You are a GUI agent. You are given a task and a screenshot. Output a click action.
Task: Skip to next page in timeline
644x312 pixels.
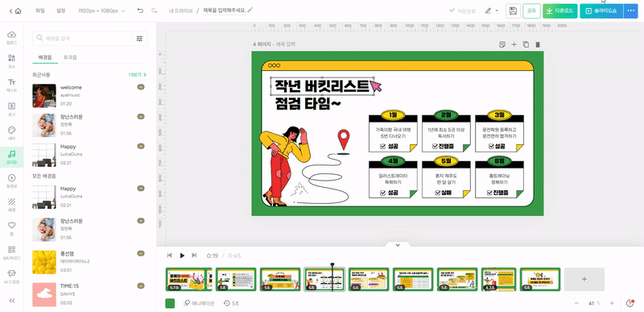click(194, 256)
